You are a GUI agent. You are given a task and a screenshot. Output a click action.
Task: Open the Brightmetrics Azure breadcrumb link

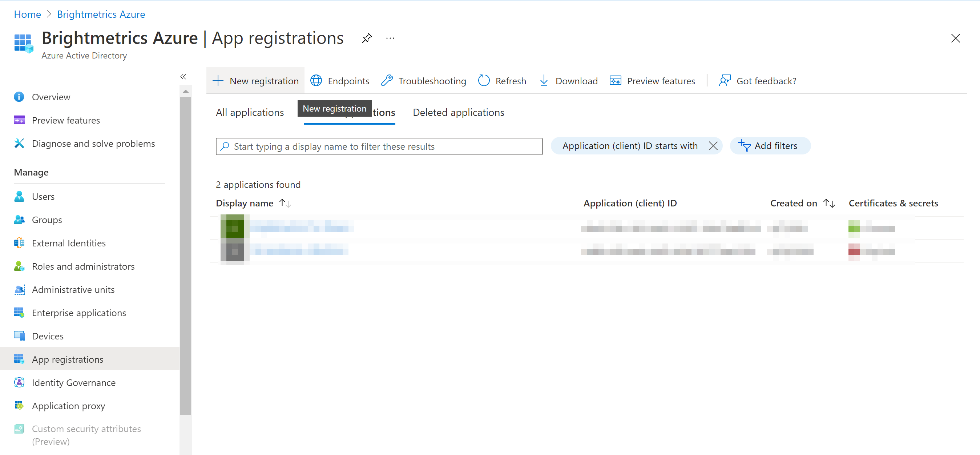tap(101, 14)
